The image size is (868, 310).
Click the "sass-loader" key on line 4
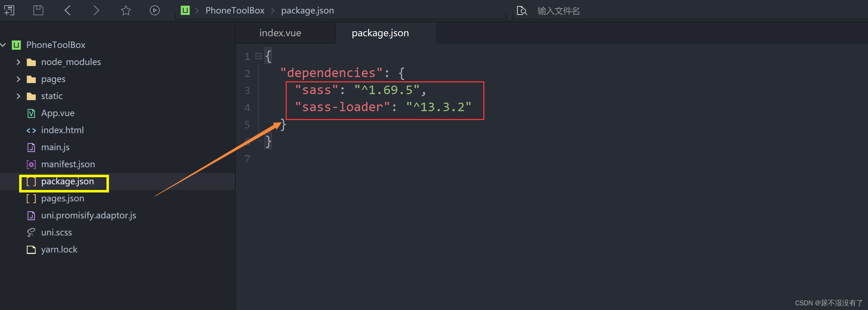pyautogui.click(x=342, y=107)
